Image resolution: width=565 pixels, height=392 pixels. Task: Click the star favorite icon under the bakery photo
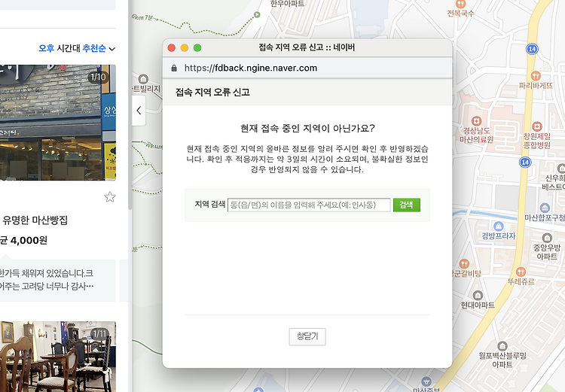click(110, 196)
